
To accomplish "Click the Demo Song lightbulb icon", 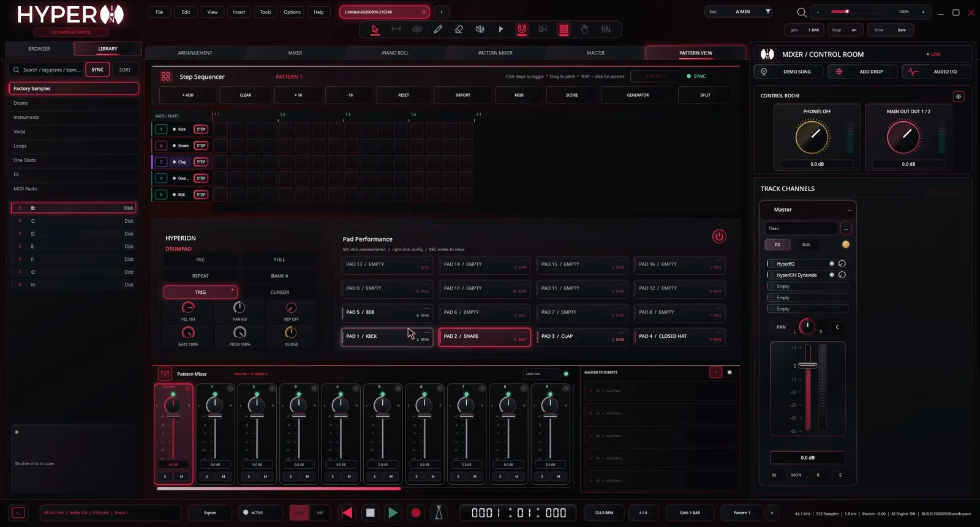I will click(x=764, y=72).
